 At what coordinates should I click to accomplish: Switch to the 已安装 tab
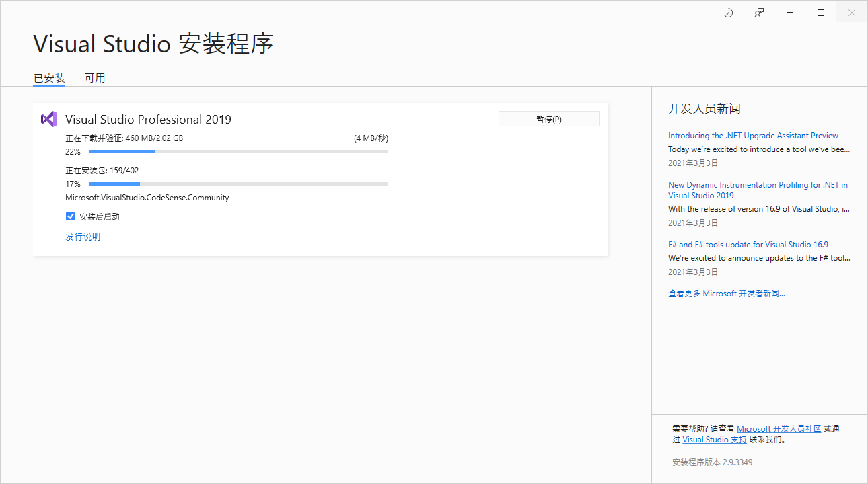[49, 78]
